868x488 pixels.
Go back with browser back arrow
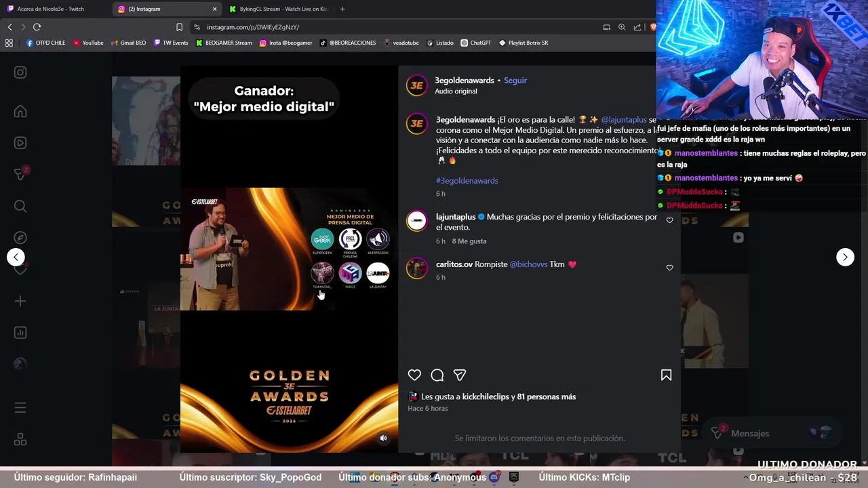(9, 27)
